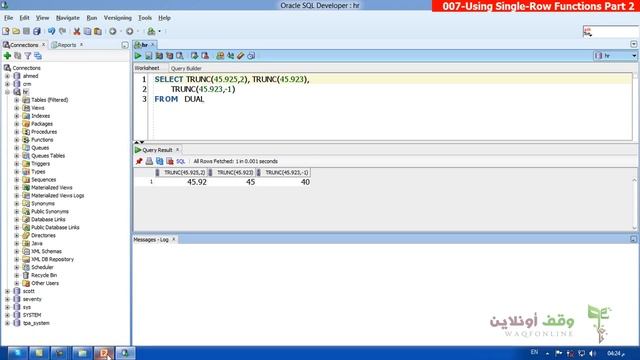
Task: Open SQL History from the worksheet toolbar
Action: tap(251, 56)
